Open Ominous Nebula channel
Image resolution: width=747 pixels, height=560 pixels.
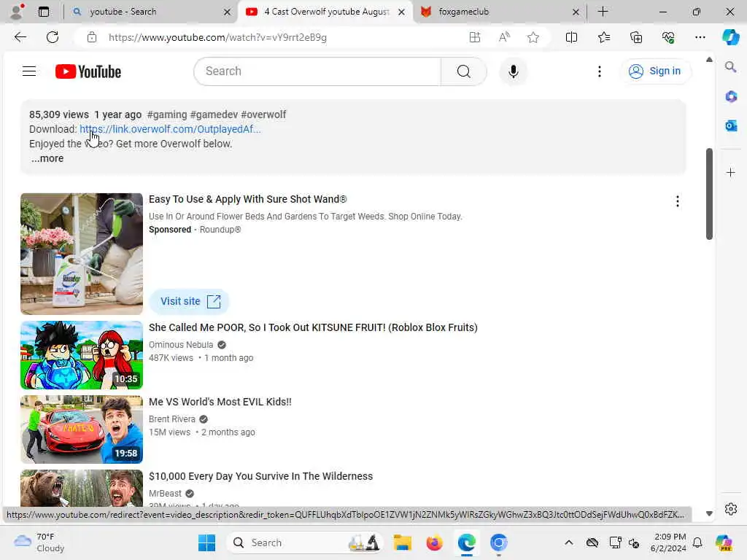tap(181, 345)
